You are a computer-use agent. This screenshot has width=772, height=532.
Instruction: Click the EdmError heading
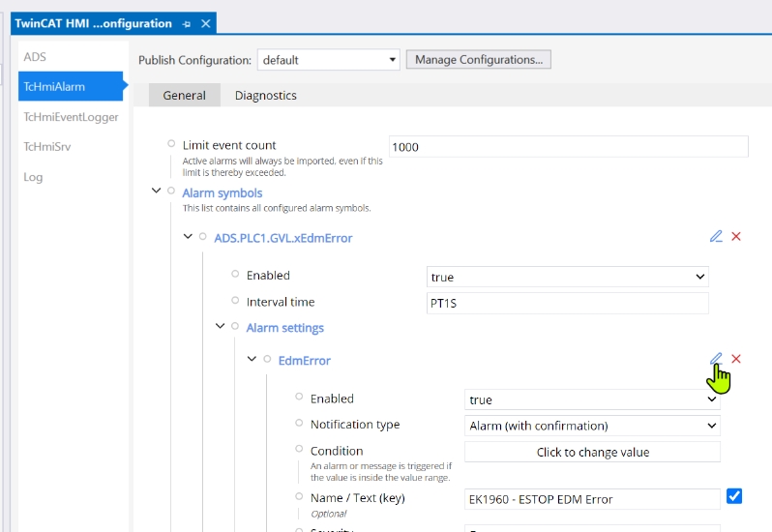pyautogui.click(x=305, y=361)
